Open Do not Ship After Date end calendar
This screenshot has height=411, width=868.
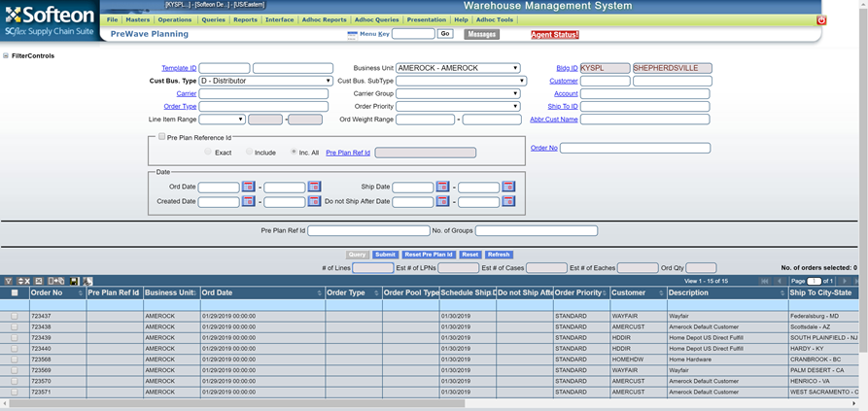pyautogui.click(x=508, y=201)
